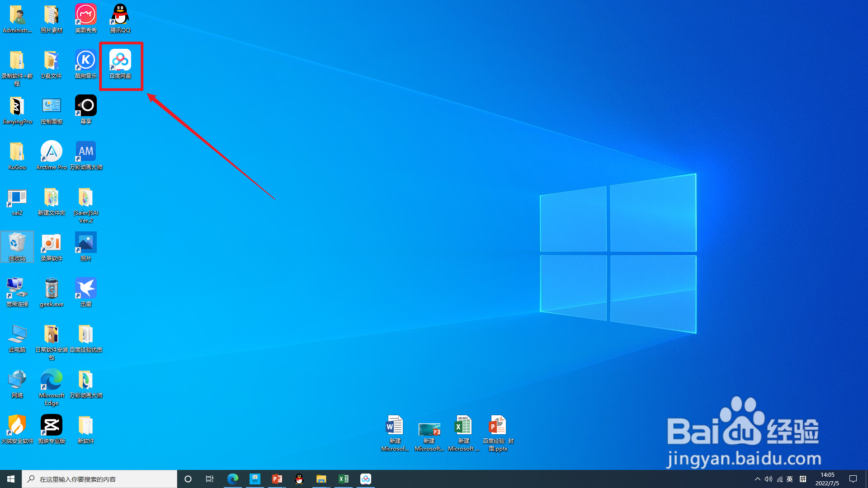The width and height of the screenshot is (868, 488).
Task: Open the notification action center
Action: click(x=853, y=479)
